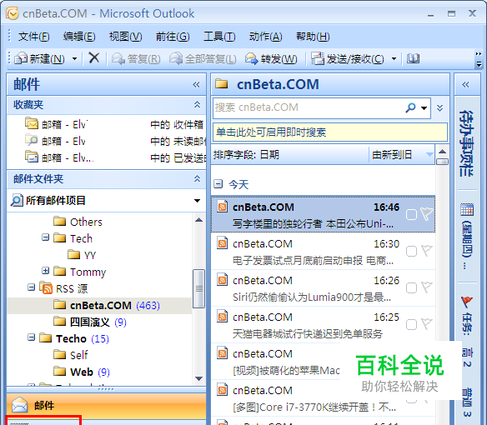Expand the Tommy folder tree node
The image size is (487, 425).
point(45,271)
